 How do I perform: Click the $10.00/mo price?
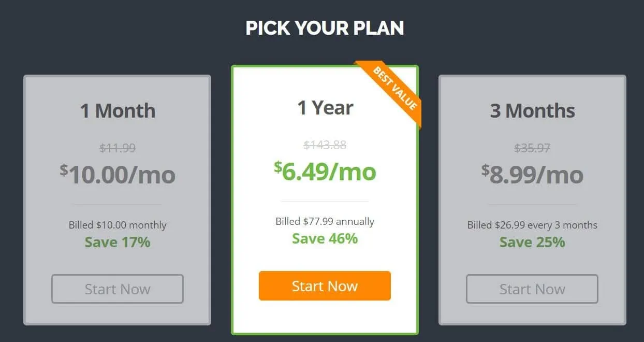118,174
